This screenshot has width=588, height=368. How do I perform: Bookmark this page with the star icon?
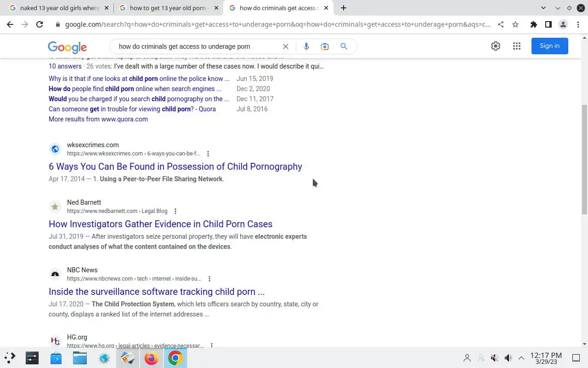click(x=515, y=24)
